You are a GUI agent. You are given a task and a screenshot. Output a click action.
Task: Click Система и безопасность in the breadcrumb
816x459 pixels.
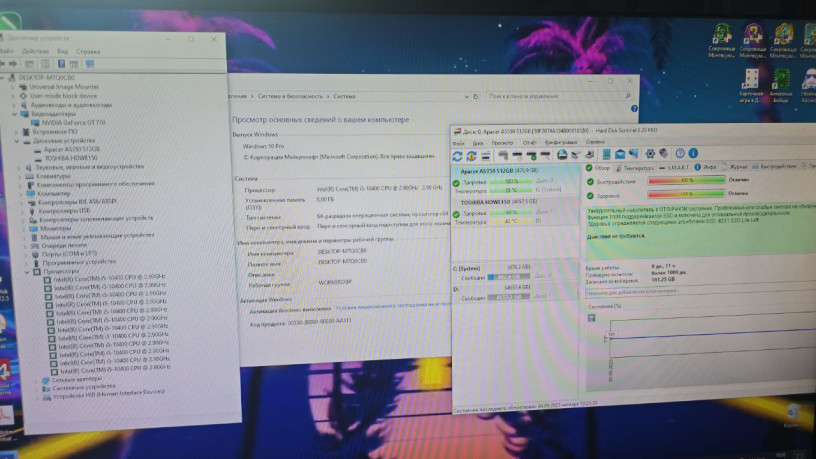click(290, 96)
